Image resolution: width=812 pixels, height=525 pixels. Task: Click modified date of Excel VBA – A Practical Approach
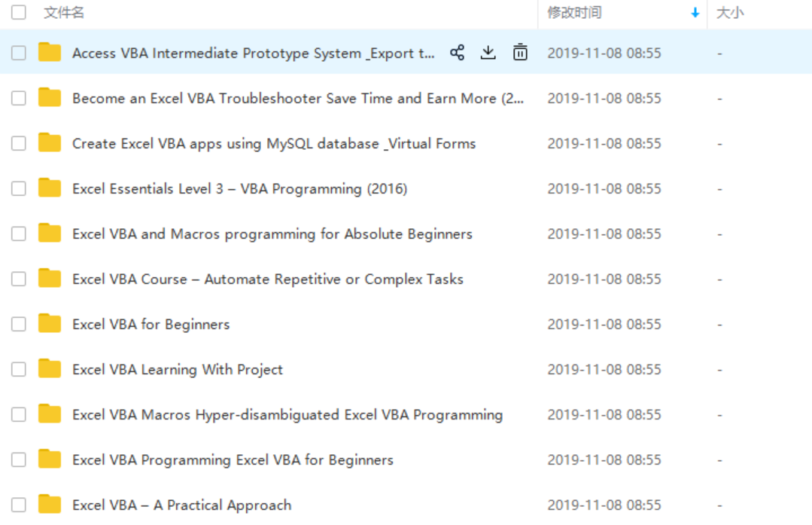click(604, 505)
